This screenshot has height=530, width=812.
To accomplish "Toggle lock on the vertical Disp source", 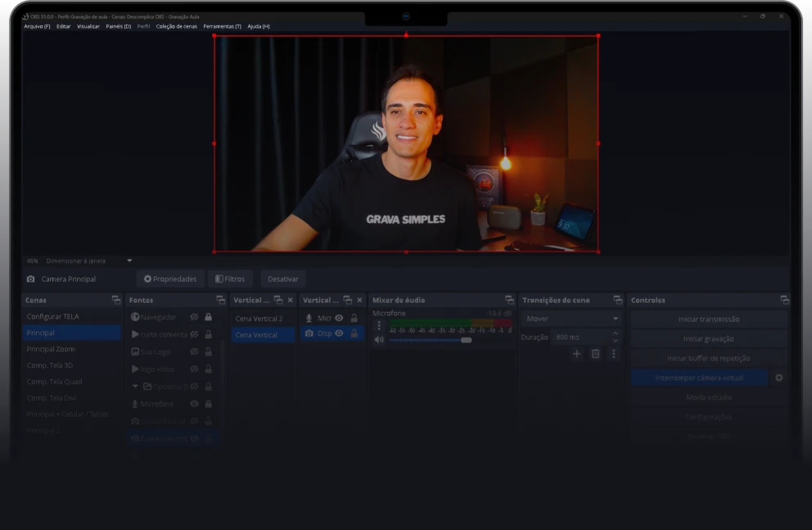I will (x=354, y=333).
